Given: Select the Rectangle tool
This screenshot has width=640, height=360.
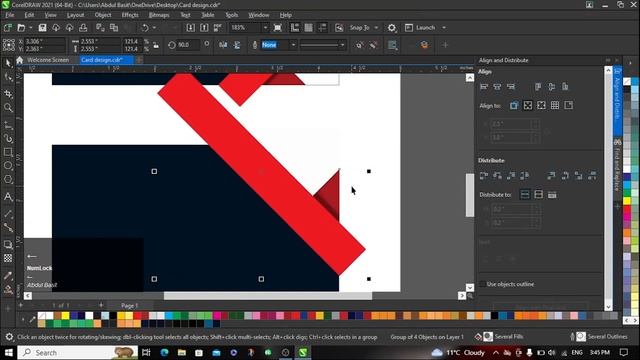Looking at the screenshot, I should [8, 152].
